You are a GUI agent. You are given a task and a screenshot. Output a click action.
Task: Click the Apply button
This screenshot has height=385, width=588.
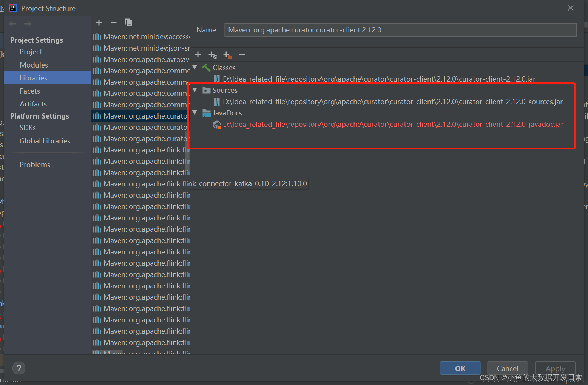click(x=555, y=368)
